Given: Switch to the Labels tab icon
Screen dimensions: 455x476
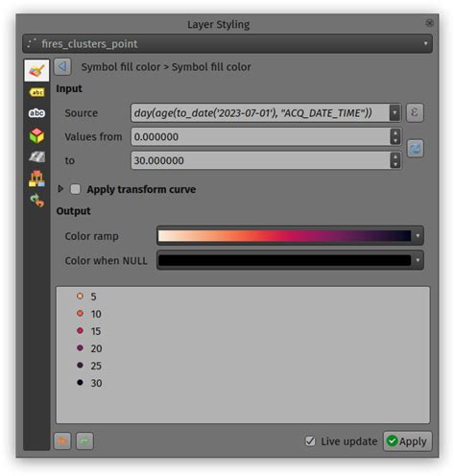Looking at the screenshot, I should (36, 93).
